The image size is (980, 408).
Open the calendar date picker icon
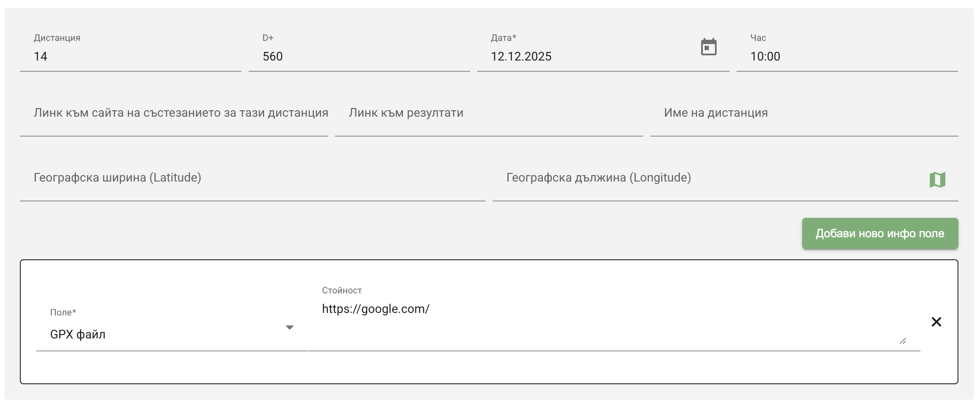pos(708,47)
